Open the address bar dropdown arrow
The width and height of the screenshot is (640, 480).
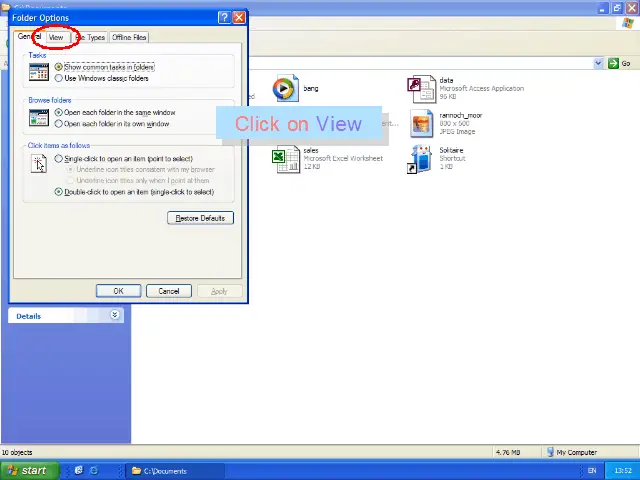click(599, 63)
